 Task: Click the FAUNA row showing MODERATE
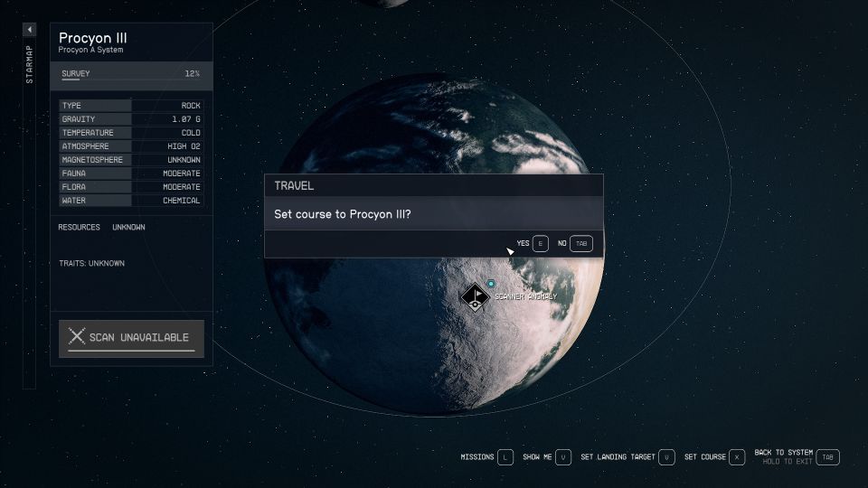pyautogui.click(x=131, y=174)
